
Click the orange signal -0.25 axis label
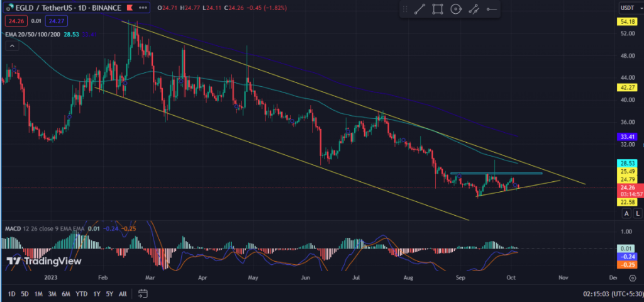(626, 265)
